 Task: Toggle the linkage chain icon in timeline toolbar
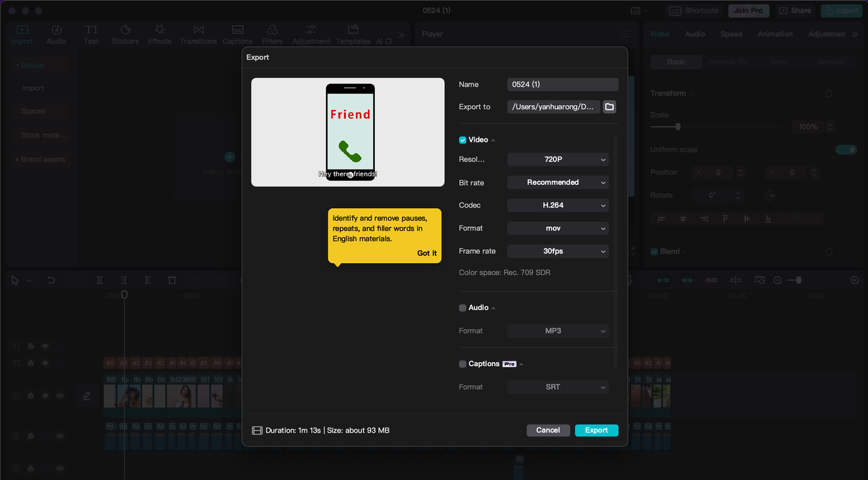[x=711, y=280]
